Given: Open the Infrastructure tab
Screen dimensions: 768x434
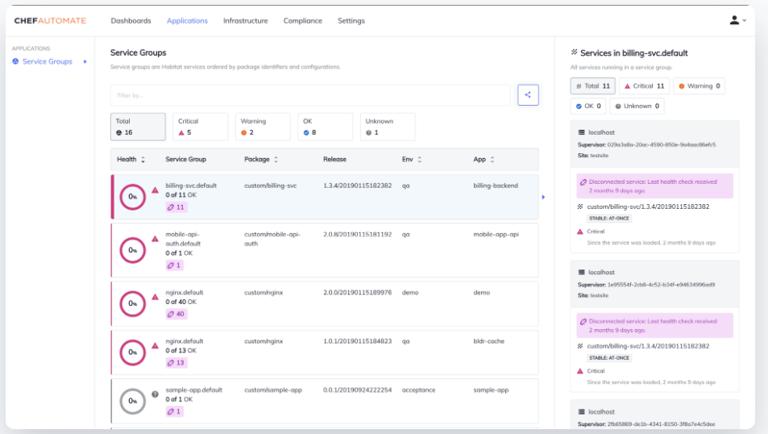Looking at the screenshot, I should click(x=245, y=20).
